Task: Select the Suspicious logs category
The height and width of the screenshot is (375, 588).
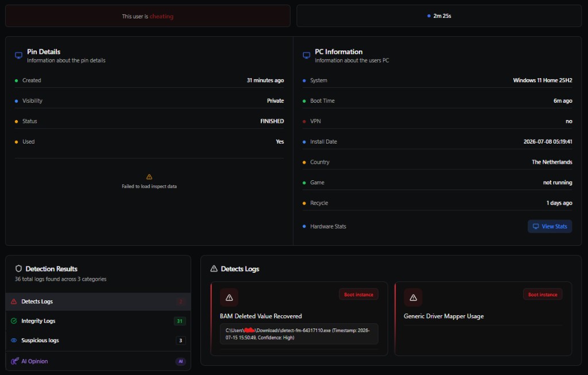Action: [98, 341]
